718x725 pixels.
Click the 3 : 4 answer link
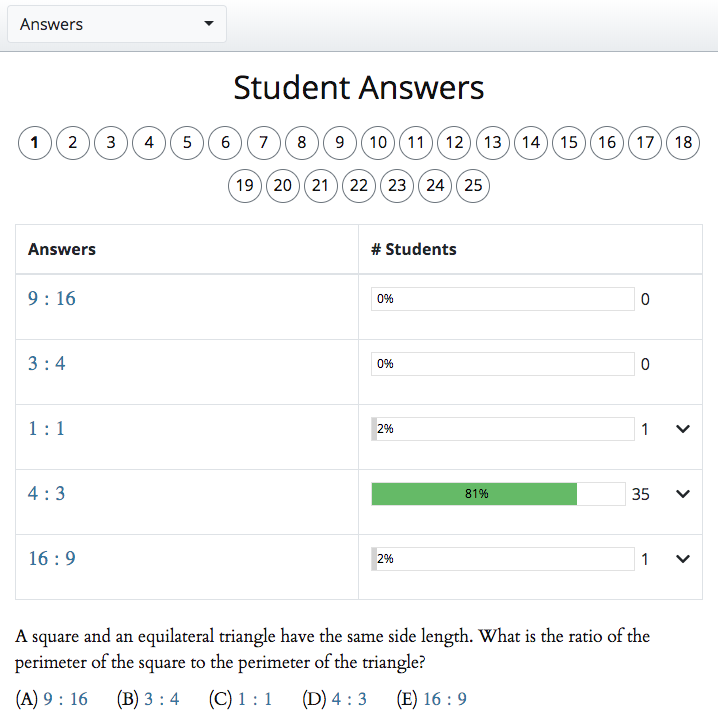(46, 363)
